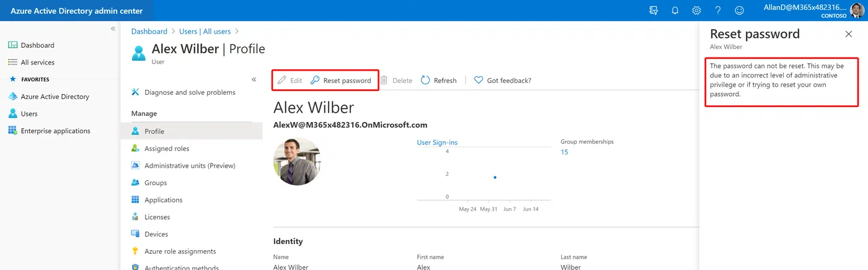This screenshot has width=868, height=270.
Task: Click the Licenses person icon
Action: (135, 217)
